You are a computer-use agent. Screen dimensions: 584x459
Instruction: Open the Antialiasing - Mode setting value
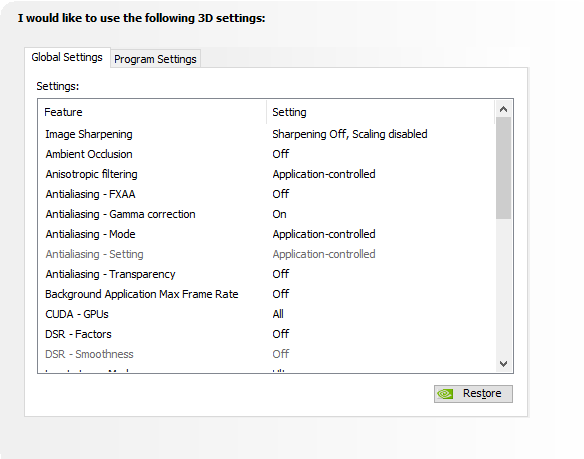[324, 234]
